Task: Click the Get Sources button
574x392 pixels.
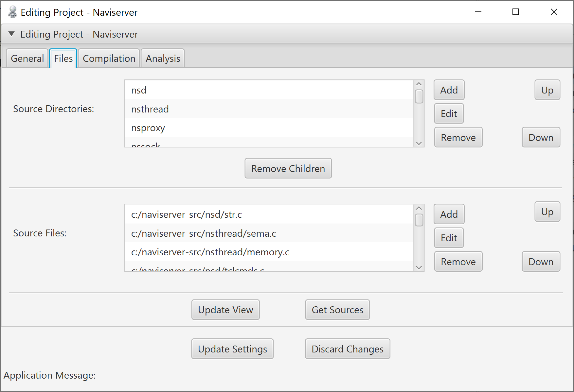Action: pyautogui.click(x=337, y=310)
